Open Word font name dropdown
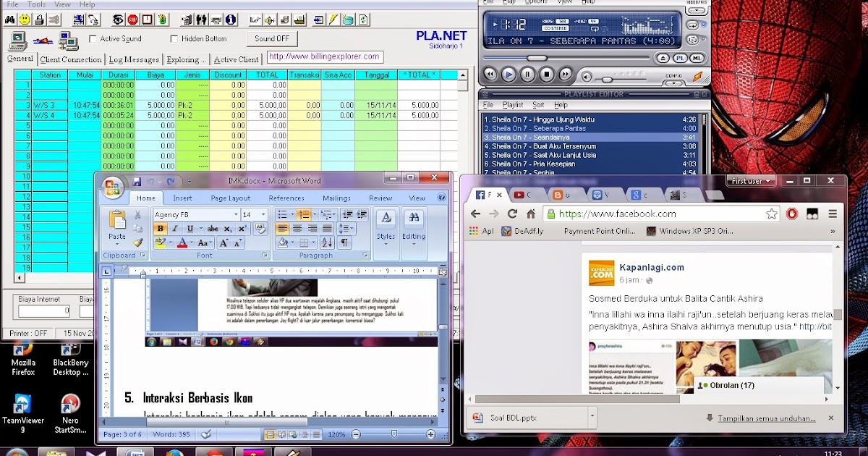The width and height of the screenshot is (868, 456). click(236, 215)
